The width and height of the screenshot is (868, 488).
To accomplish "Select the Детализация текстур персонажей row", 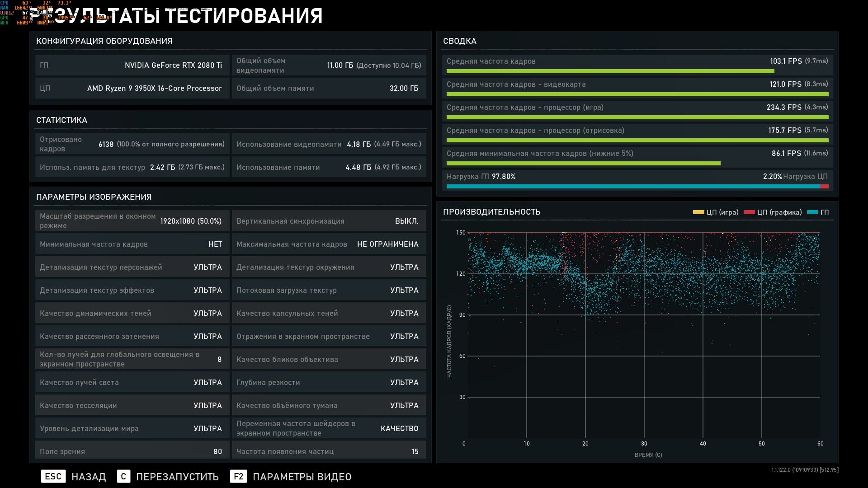I will 132,267.
